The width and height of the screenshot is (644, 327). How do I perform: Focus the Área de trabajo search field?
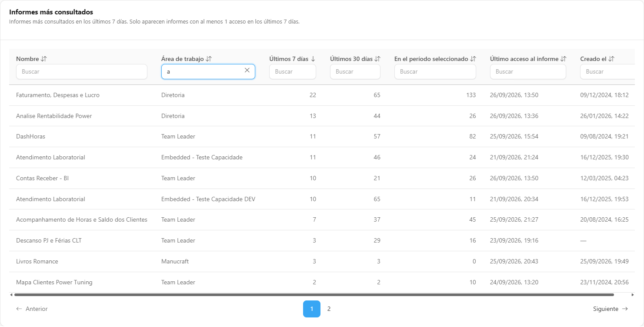pyautogui.click(x=208, y=71)
